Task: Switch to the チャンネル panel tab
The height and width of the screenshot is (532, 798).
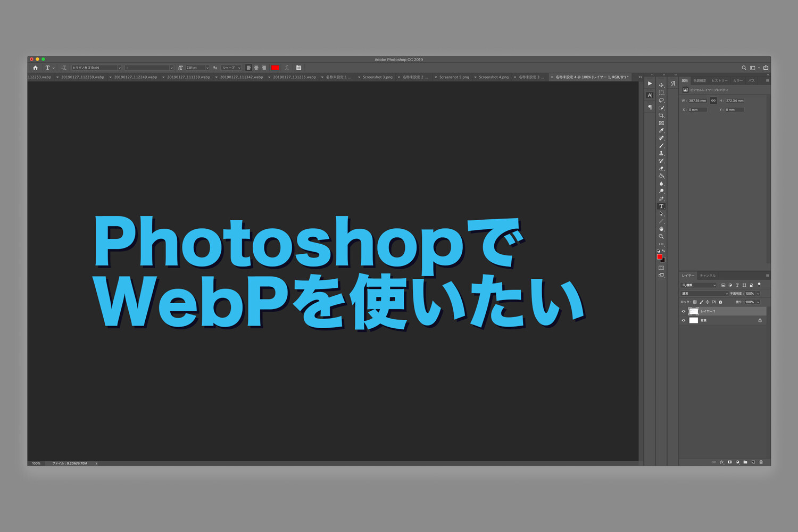Action: click(x=708, y=276)
